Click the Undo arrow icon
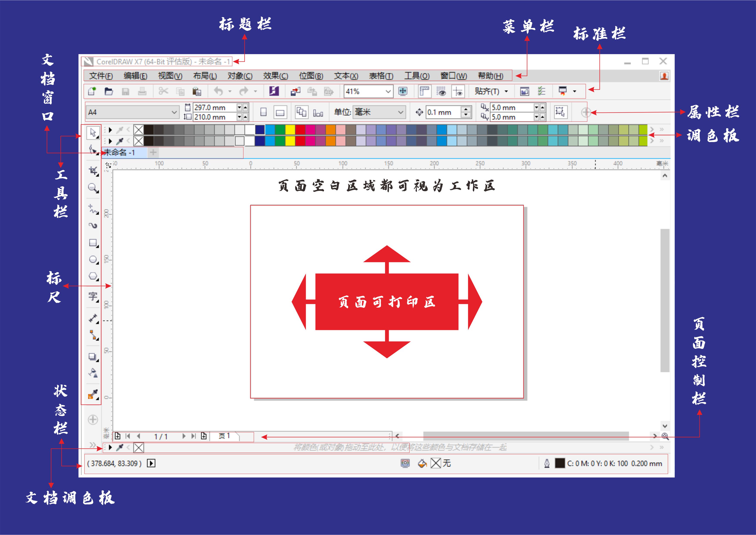Image resolution: width=756 pixels, height=535 pixels. [x=219, y=91]
